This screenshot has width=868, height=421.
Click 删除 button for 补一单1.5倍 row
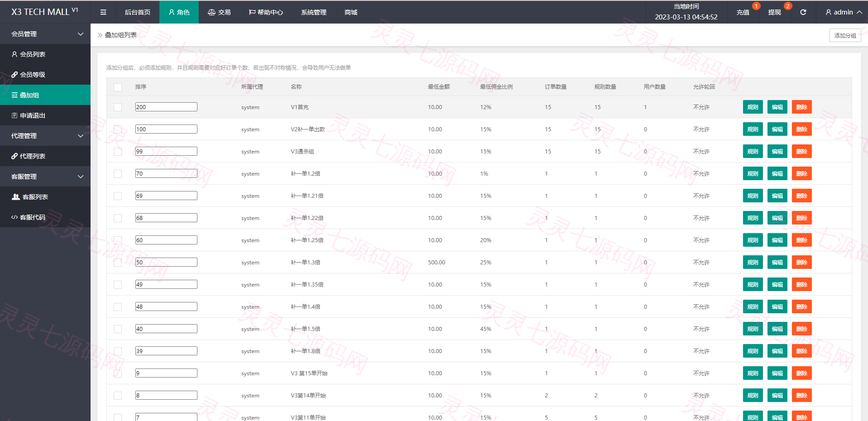point(801,329)
